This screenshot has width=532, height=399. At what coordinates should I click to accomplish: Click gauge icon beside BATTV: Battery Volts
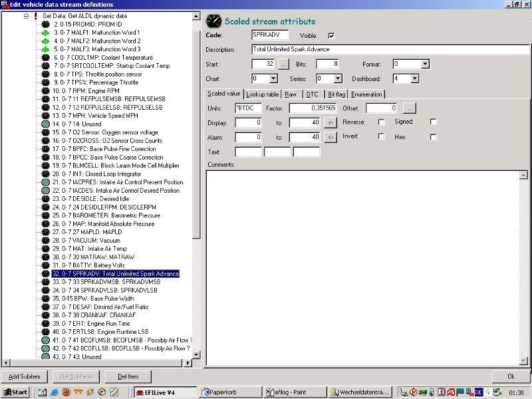(45, 265)
